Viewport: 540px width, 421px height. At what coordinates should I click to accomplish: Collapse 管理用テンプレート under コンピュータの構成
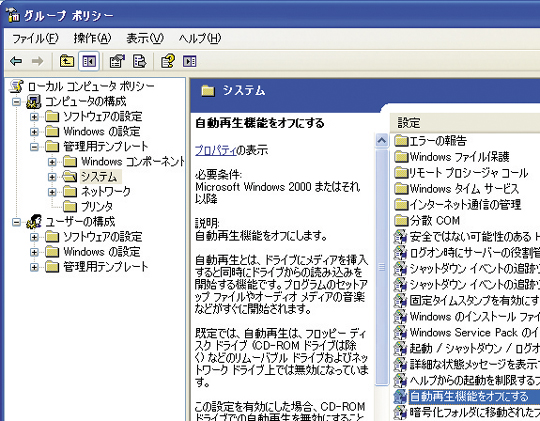pyautogui.click(x=34, y=147)
